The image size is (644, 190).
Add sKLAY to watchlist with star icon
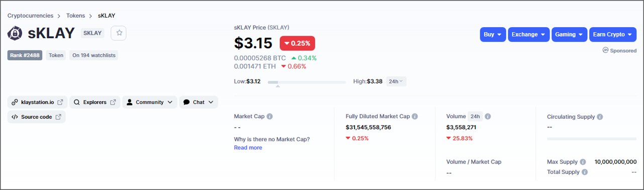tap(119, 33)
